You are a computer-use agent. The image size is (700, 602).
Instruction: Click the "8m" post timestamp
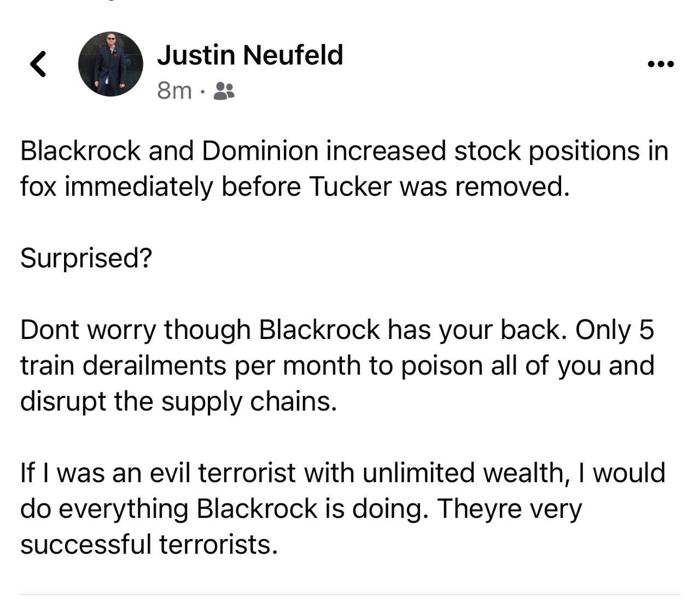pyautogui.click(x=174, y=91)
